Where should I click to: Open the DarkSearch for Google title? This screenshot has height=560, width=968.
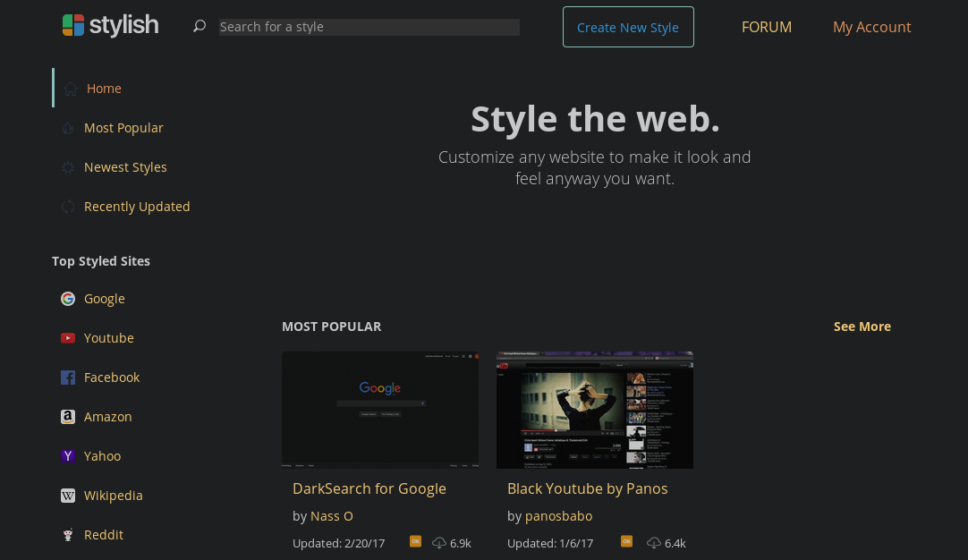[x=369, y=488]
